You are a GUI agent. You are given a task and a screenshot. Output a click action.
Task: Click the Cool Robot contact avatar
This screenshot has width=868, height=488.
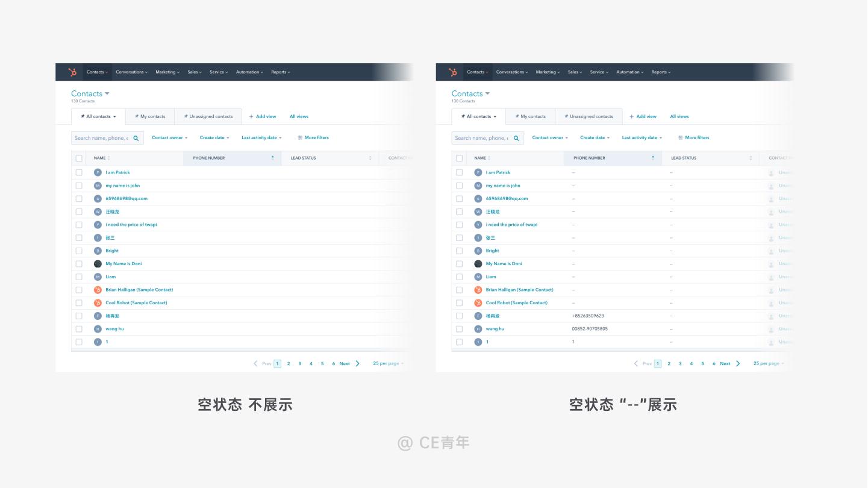[97, 302]
